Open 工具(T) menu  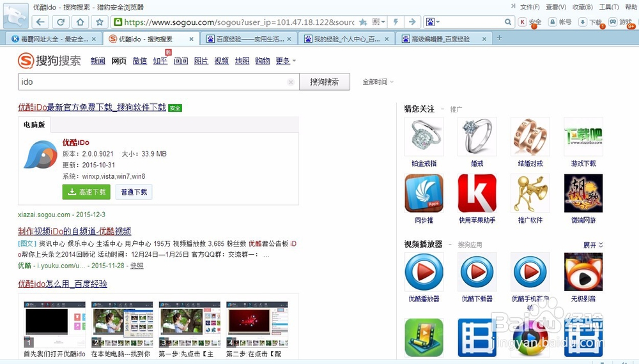[x=609, y=7]
